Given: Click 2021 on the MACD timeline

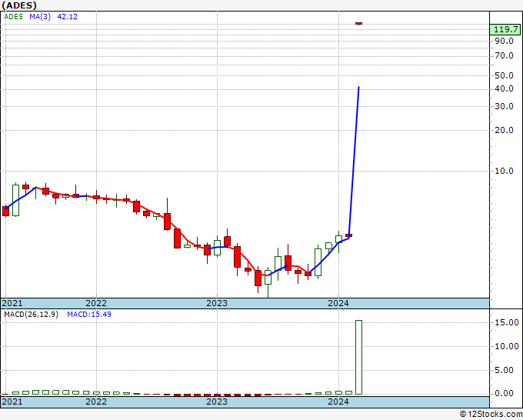Looking at the screenshot, I should 12,402.
